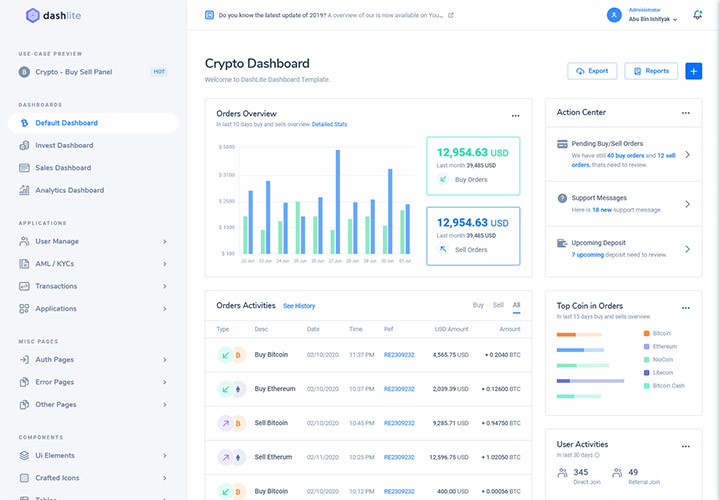
Task: Select the Sell tab in Orders Activities
Action: click(x=498, y=305)
